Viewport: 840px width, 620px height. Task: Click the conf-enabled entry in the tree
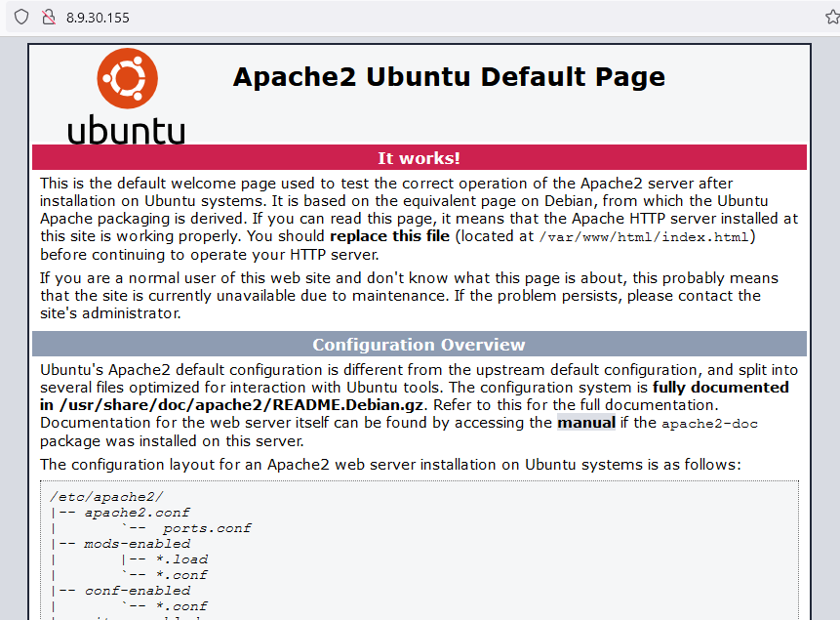138,591
